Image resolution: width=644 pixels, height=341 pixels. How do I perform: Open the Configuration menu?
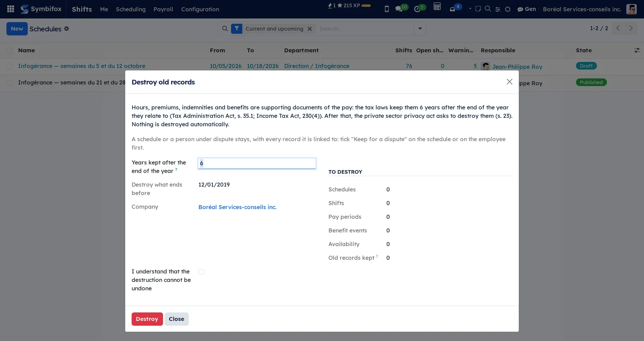(x=200, y=9)
